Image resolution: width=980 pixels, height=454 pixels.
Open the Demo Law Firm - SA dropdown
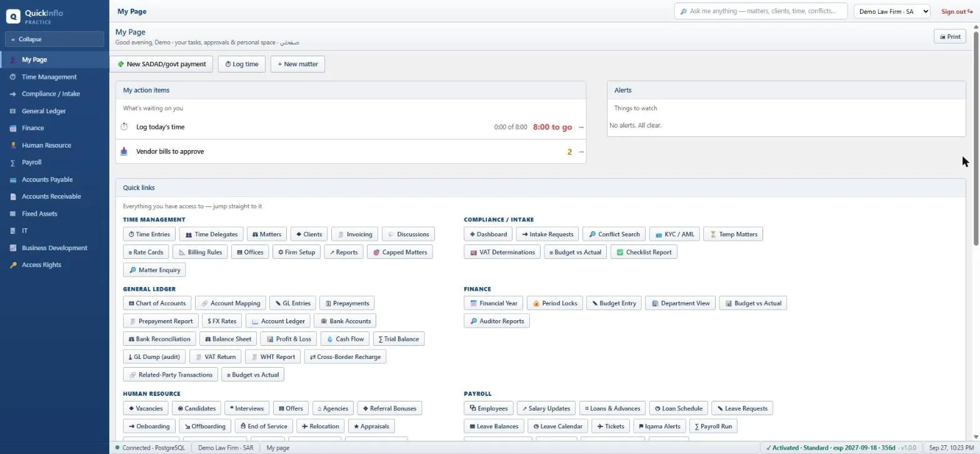(892, 11)
